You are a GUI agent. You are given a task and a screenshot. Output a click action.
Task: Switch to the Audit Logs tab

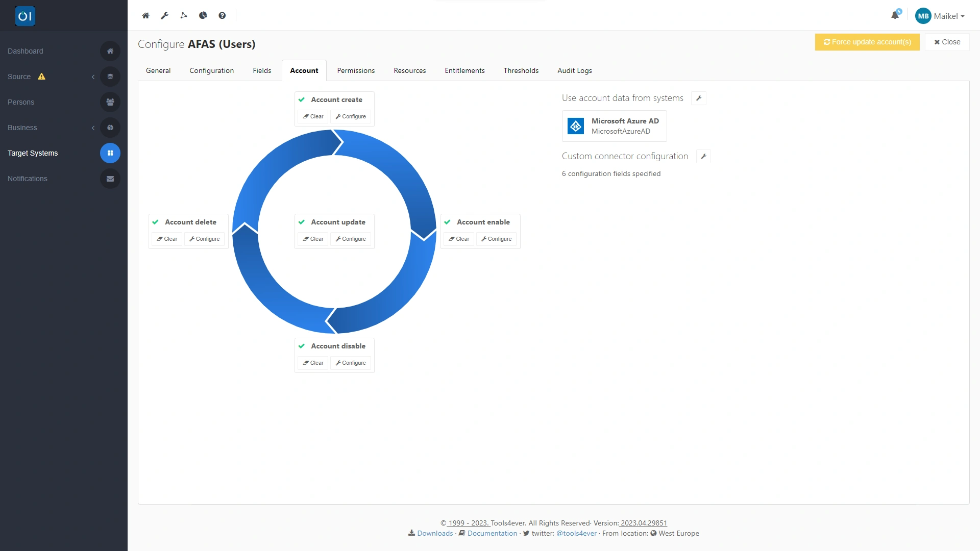point(574,70)
